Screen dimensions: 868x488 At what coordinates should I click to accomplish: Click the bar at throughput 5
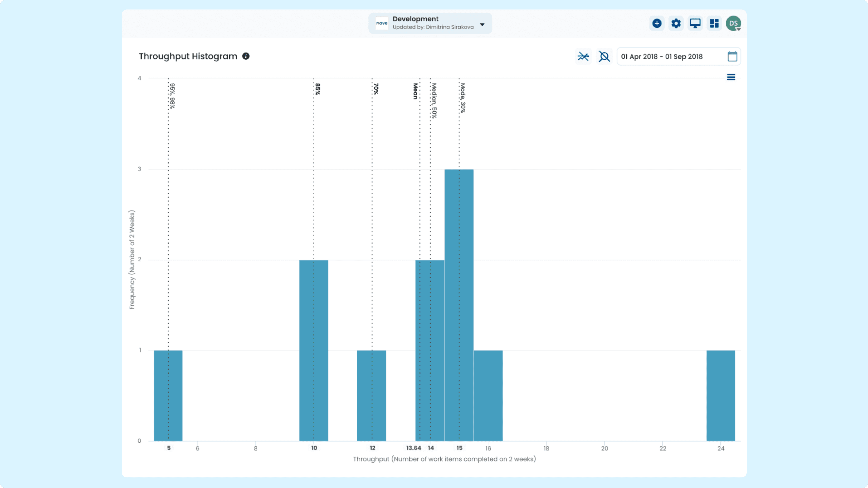[x=168, y=396]
